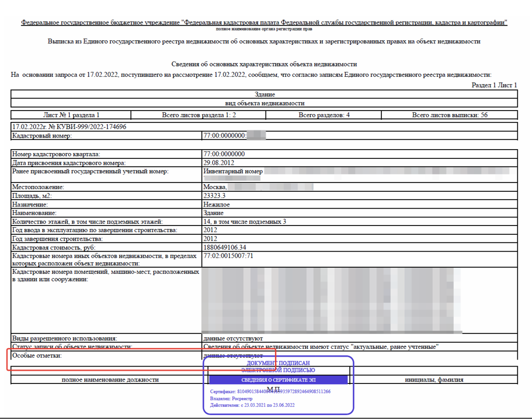Click the status text "актуальные, ранее учтенные"
This screenshot has width=532, height=419.
click(395, 347)
